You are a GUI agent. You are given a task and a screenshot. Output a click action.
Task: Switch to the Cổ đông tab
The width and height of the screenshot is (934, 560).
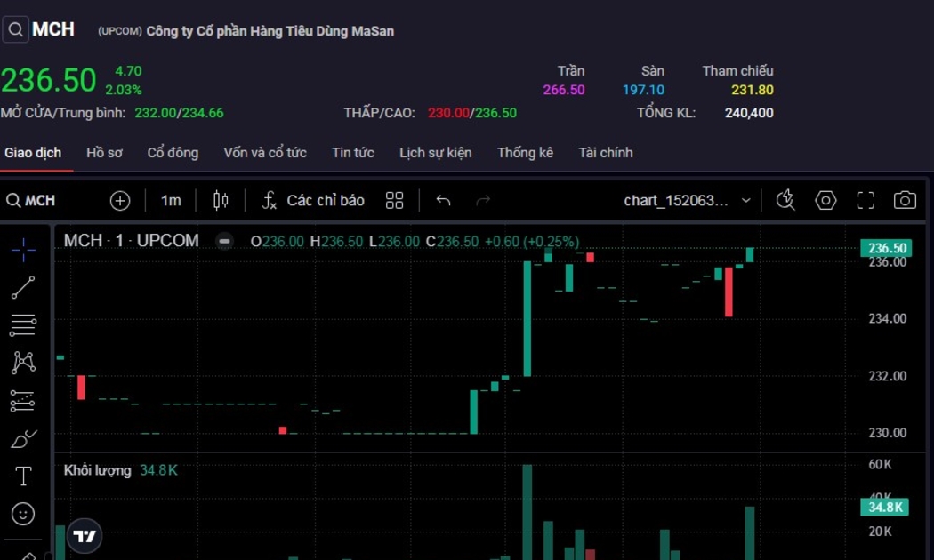click(x=173, y=153)
